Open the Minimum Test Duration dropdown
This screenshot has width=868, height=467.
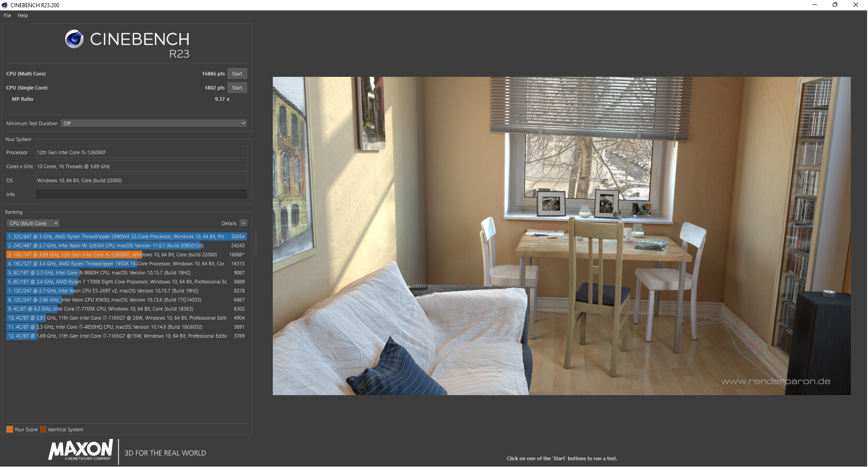(154, 123)
